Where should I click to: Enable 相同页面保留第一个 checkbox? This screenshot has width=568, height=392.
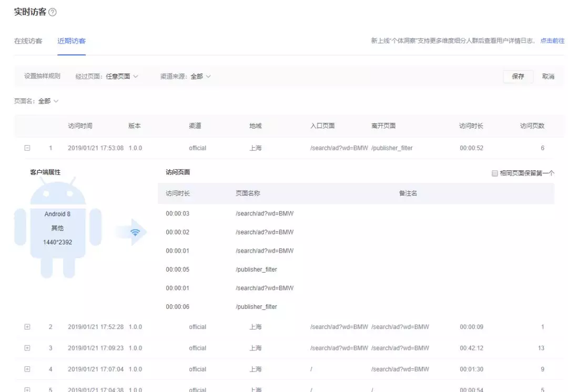(494, 173)
